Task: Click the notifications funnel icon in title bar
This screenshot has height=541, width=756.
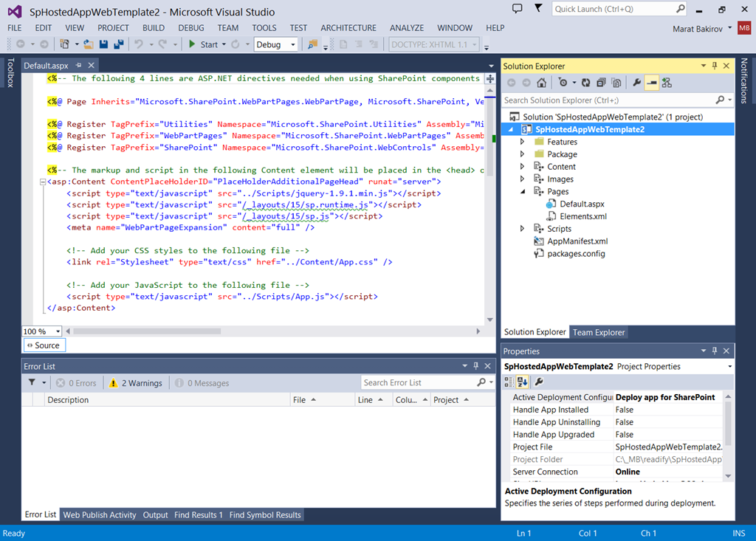Action: (538, 8)
